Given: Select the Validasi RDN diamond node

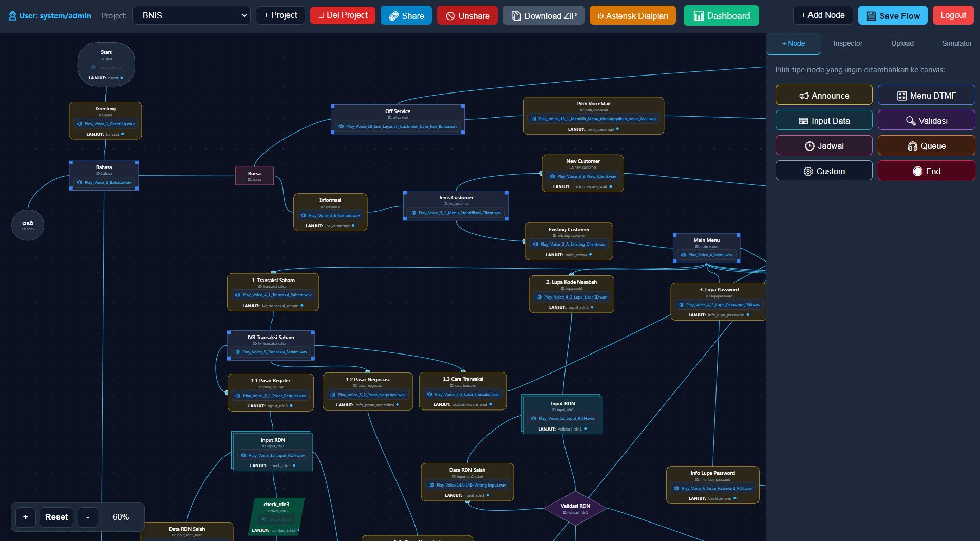Looking at the screenshot, I should click(575, 508).
